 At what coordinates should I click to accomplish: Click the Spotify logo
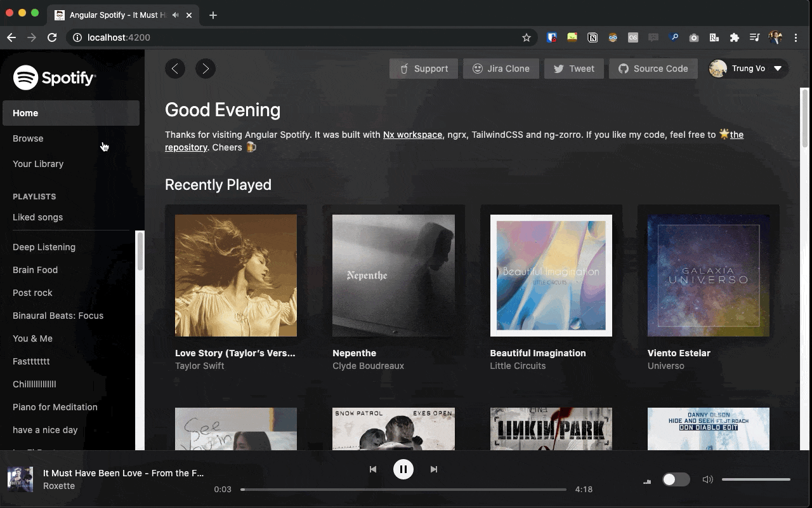(x=55, y=77)
